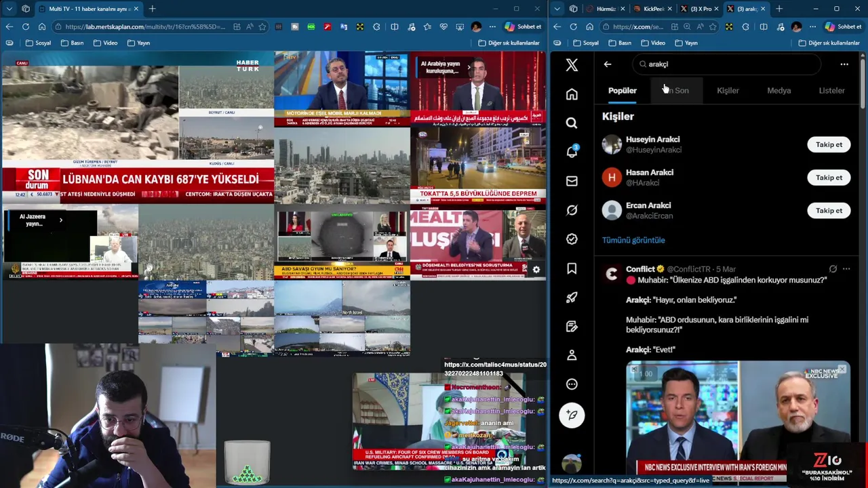Select the Medya search tab
Viewport: 868px width, 488px height.
point(778,90)
